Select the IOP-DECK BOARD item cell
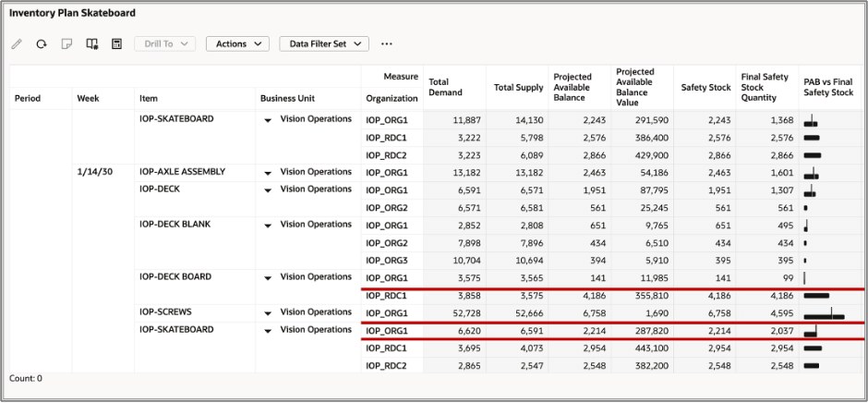The height and width of the screenshot is (403, 868). tap(176, 276)
